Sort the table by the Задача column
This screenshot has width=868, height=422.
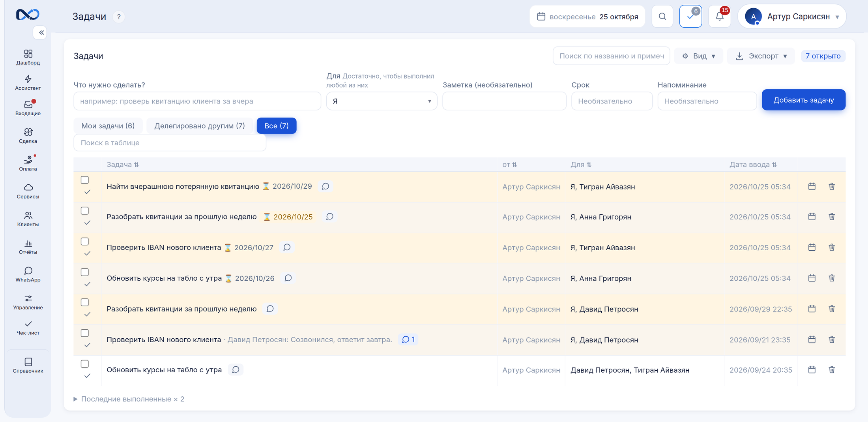pyautogui.click(x=123, y=165)
